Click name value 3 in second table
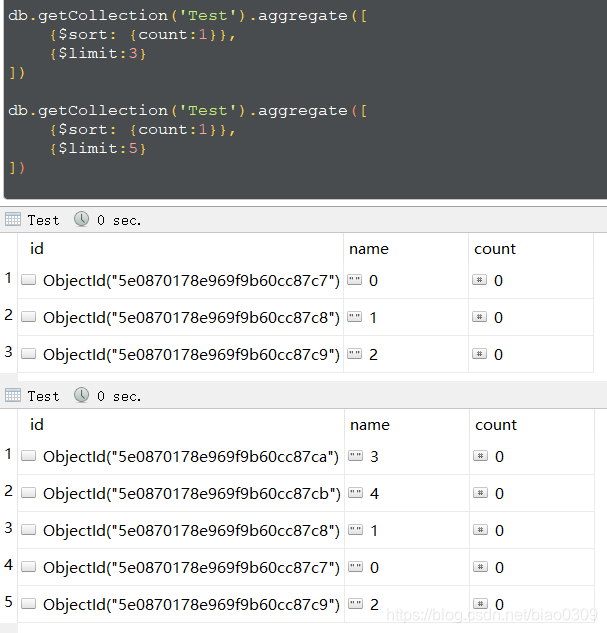 click(x=374, y=457)
